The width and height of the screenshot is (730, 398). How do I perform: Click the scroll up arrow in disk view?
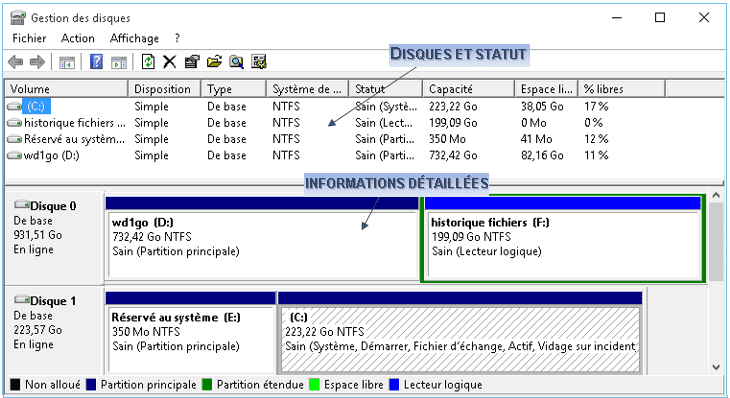[716, 196]
